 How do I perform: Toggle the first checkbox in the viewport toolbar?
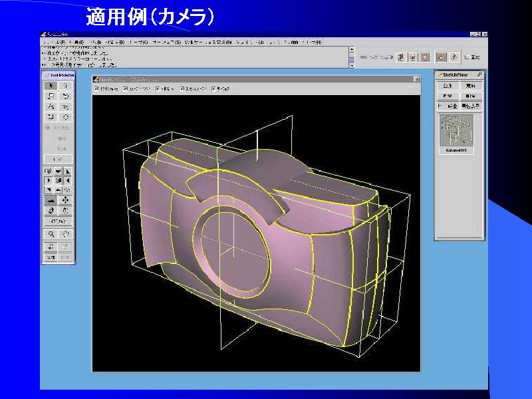[x=97, y=88]
